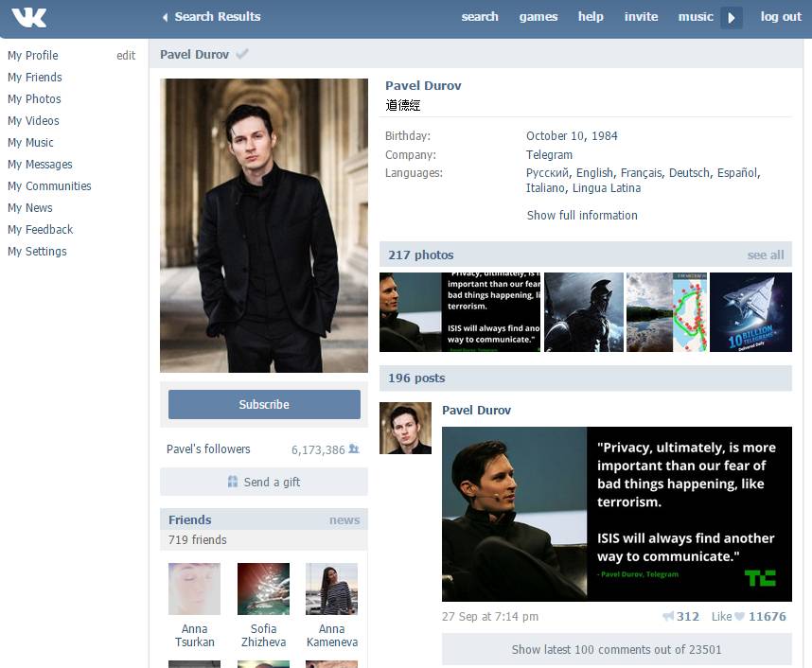Viewport: 812px width, 668px height.
Task: Open My News
Action: (30, 207)
